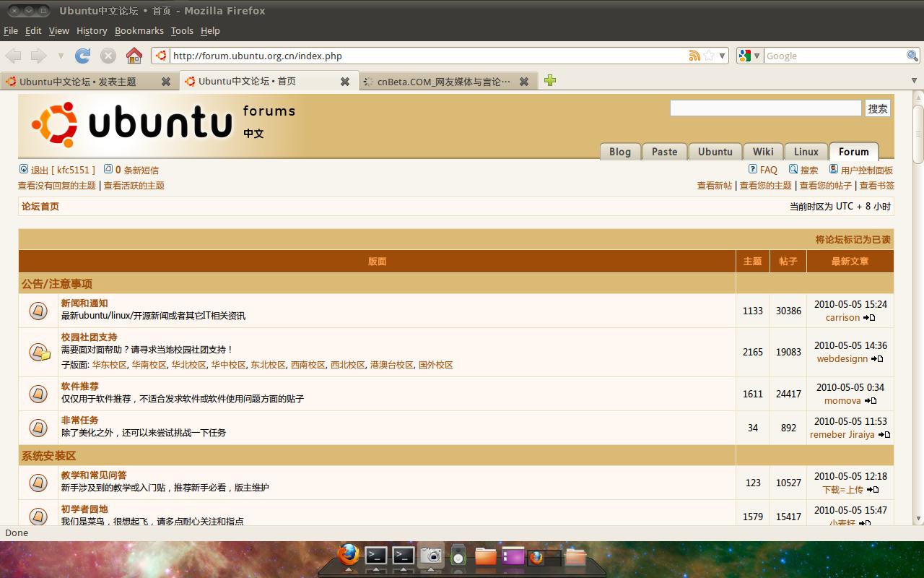Open the 查看新帖 link

[x=715, y=186]
